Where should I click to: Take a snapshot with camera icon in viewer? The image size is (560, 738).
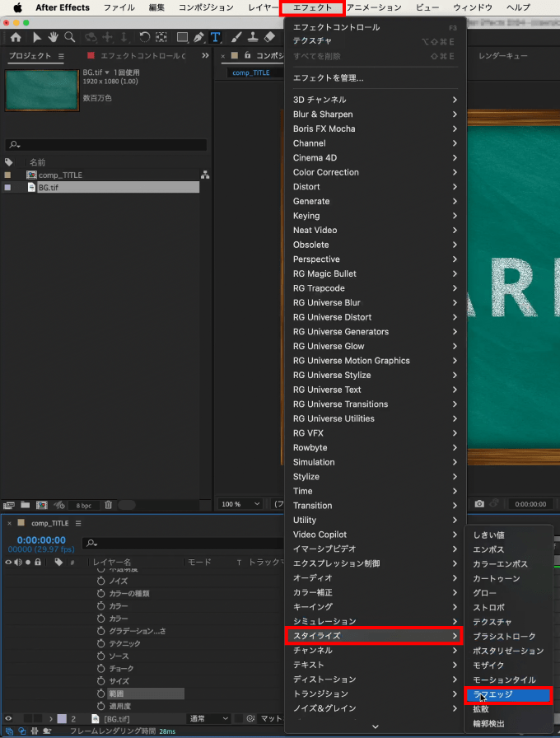pos(479,503)
